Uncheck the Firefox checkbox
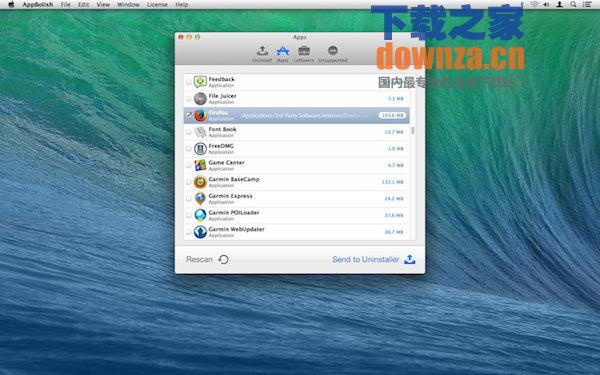Viewport: 600px width, 375px height. [x=189, y=115]
